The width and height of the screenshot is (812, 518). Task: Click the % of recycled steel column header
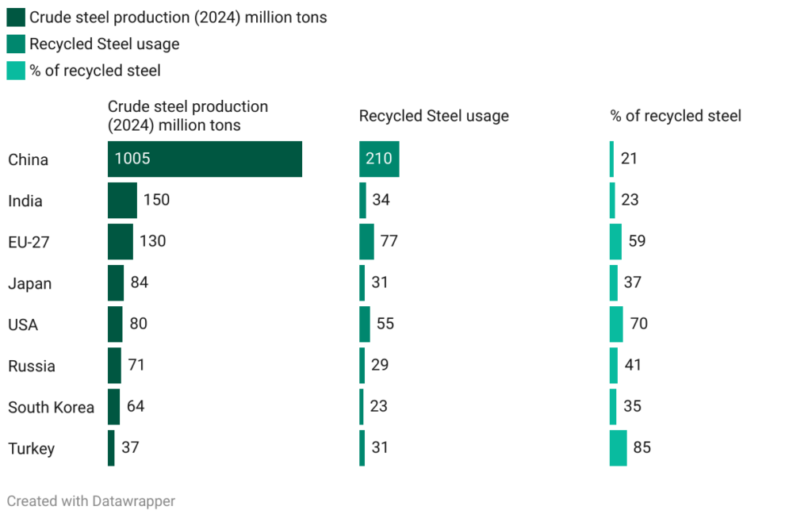click(676, 117)
